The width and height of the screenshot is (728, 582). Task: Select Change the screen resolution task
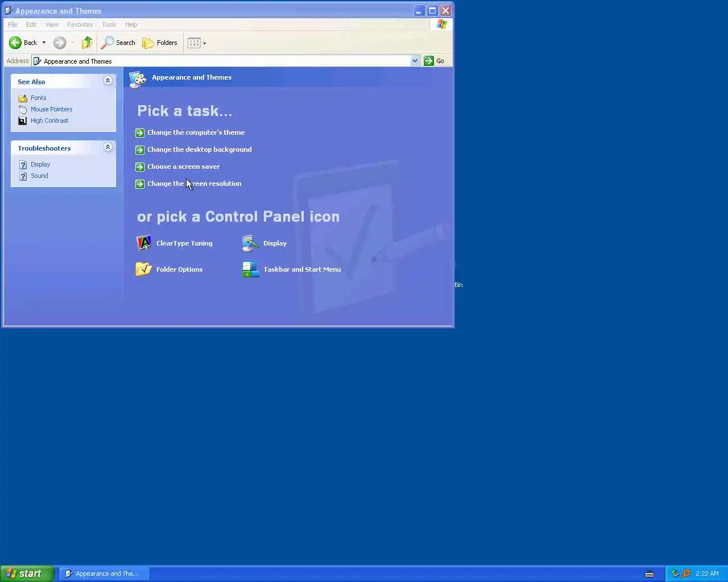(194, 184)
